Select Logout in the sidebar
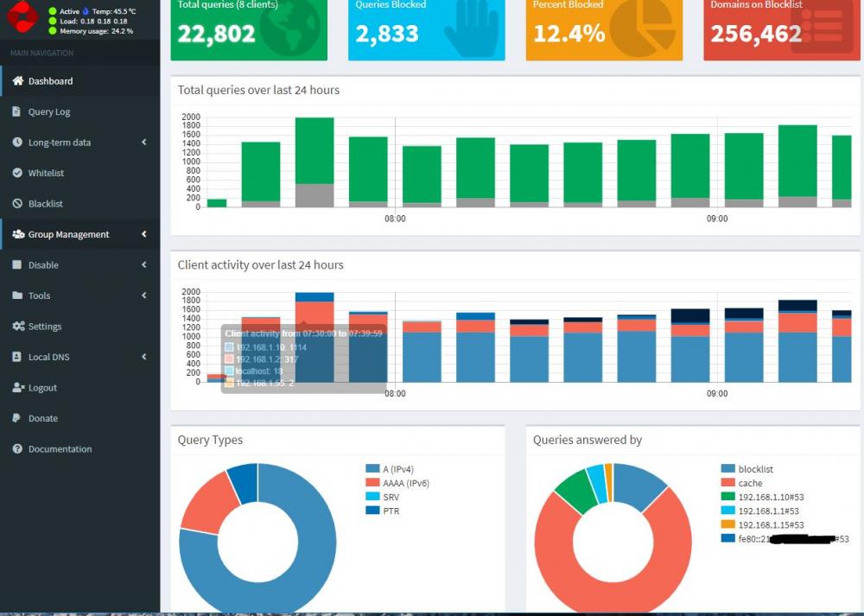 (x=80, y=387)
